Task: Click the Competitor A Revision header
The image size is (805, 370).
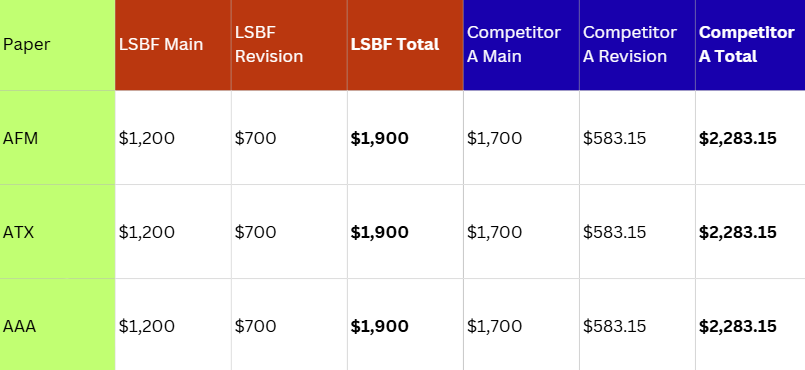Action: coord(637,45)
